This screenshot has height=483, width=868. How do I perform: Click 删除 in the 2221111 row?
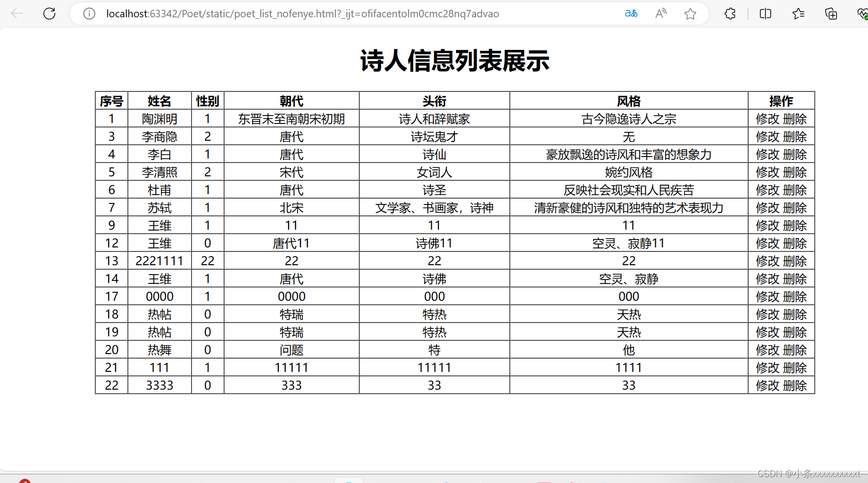(795, 261)
